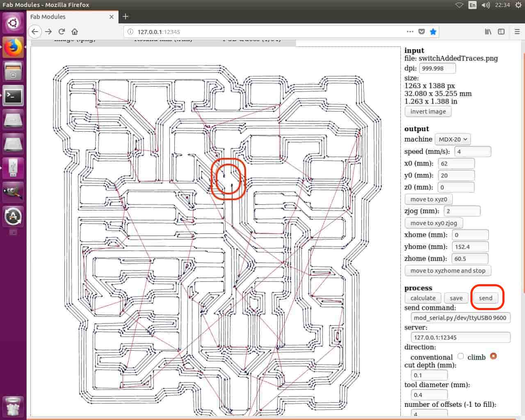Focus z0 (mm) input field
This screenshot has width=525, height=420.
click(x=456, y=187)
